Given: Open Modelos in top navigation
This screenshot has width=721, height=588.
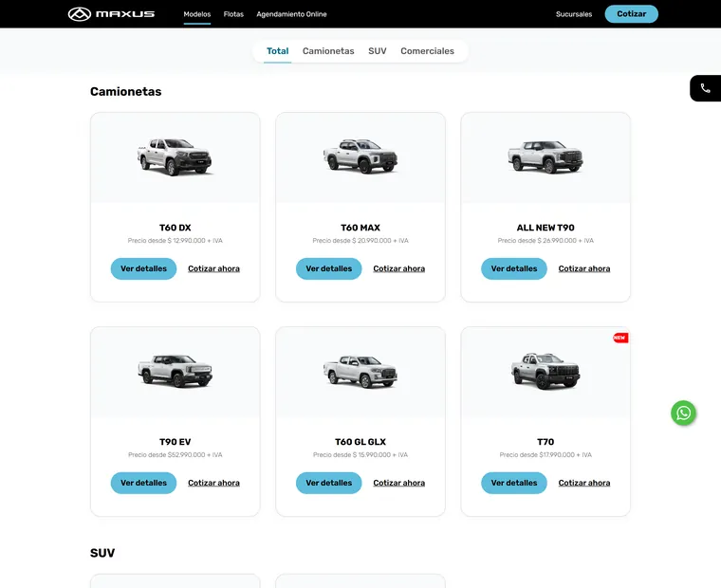Looking at the screenshot, I should [196, 14].
